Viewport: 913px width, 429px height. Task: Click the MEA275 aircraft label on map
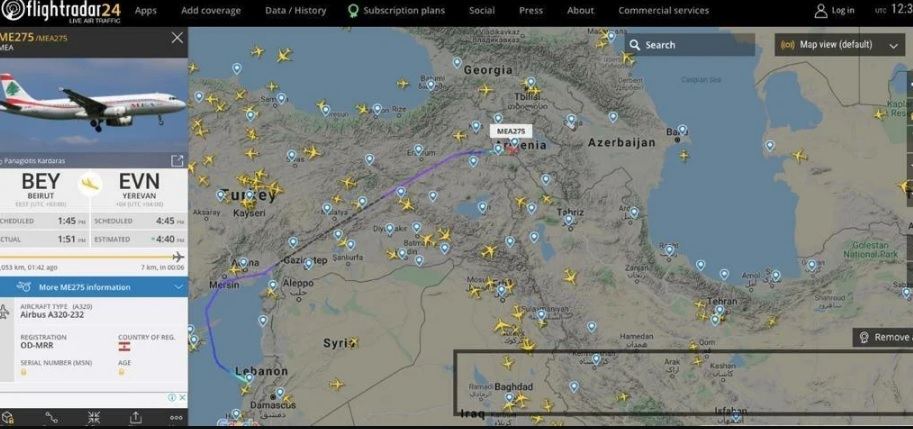click(x=511, y=132)
